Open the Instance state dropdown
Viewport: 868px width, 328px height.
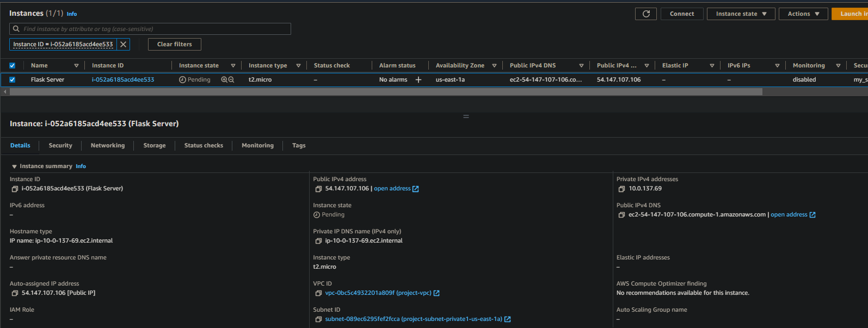(x=741, y=14)
